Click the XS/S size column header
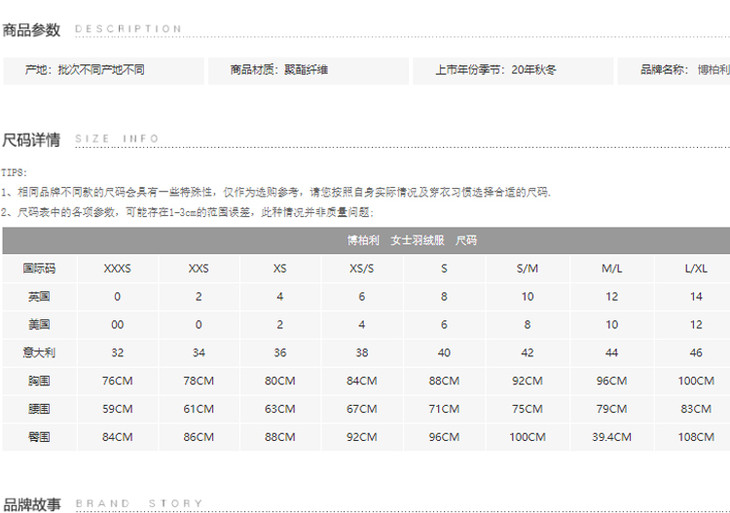This screenshot has width=730, height=513. click(x=362, y=269)
